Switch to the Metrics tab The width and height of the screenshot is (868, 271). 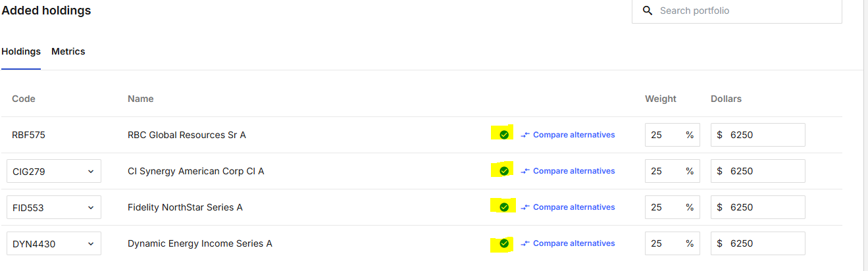click(x=68, y=51)
